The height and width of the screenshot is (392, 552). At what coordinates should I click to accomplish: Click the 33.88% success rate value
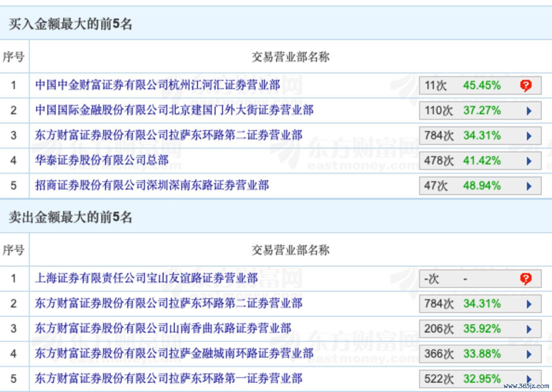coord(482,354)
